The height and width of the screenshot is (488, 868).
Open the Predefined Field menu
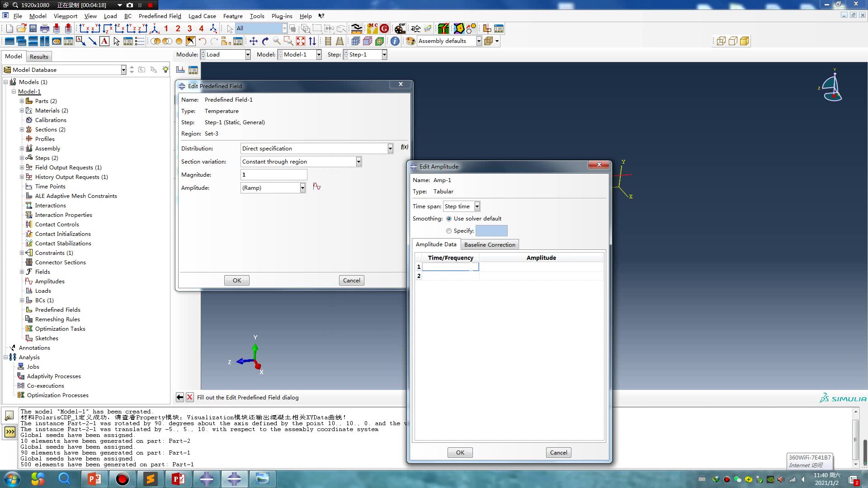(x=160, y=16)
